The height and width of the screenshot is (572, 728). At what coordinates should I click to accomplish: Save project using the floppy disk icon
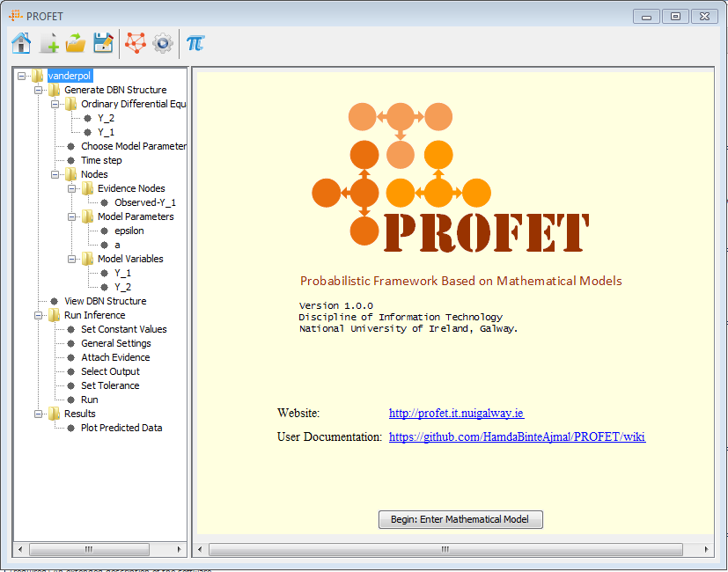(x=103, y=42)
